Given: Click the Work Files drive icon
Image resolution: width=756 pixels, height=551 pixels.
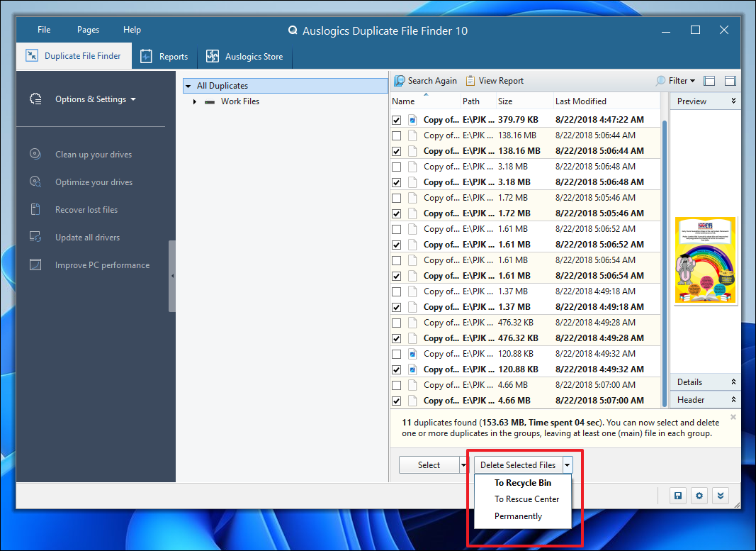Looking at the screenshot, I should [x=210, y=102].
